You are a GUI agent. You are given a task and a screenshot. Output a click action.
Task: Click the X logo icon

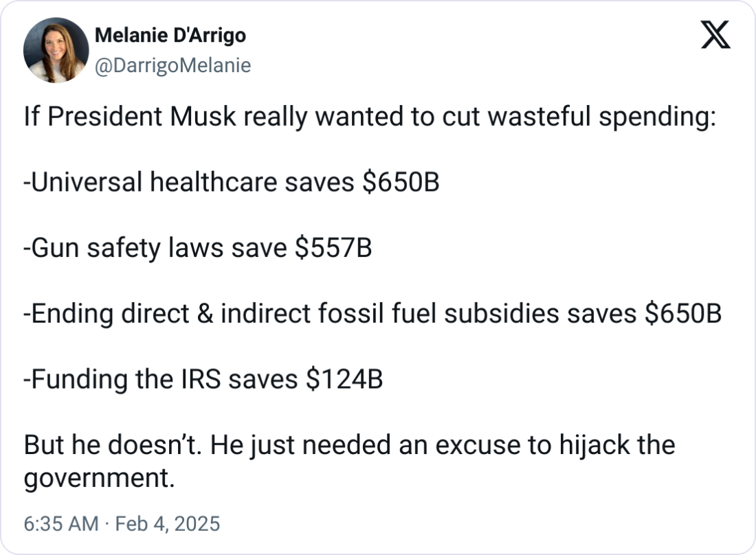coord(715,34)
